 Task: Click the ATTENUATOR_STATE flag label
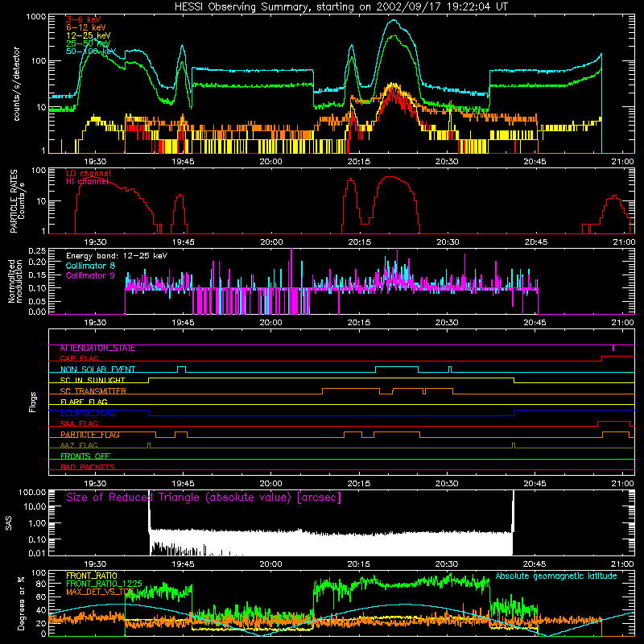pyautogui.click(x=97, y=349)
